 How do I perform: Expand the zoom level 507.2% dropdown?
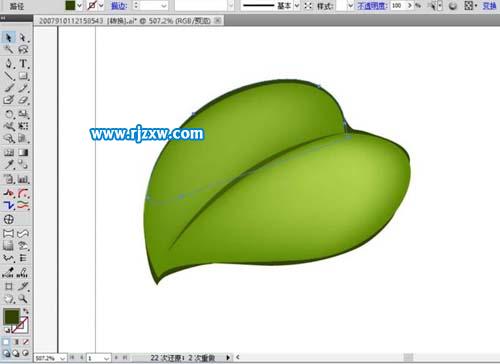62,358
